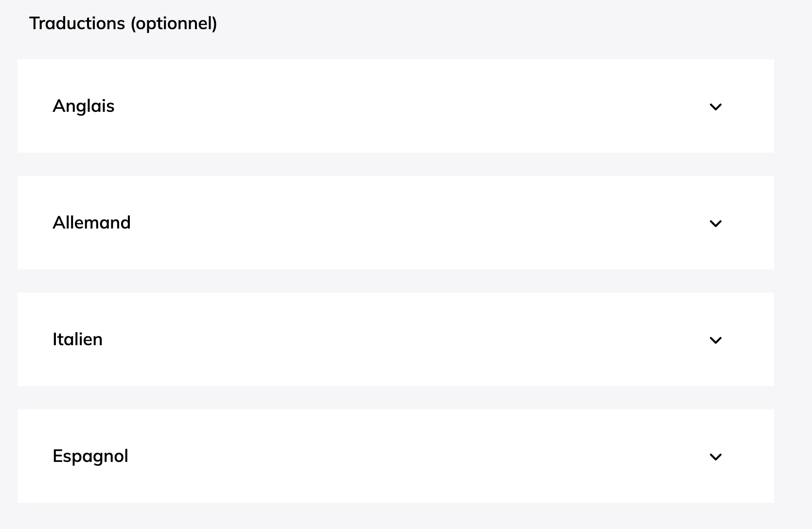
Task: Click the chevron icon in Anglais row
Action: point(715,106)
